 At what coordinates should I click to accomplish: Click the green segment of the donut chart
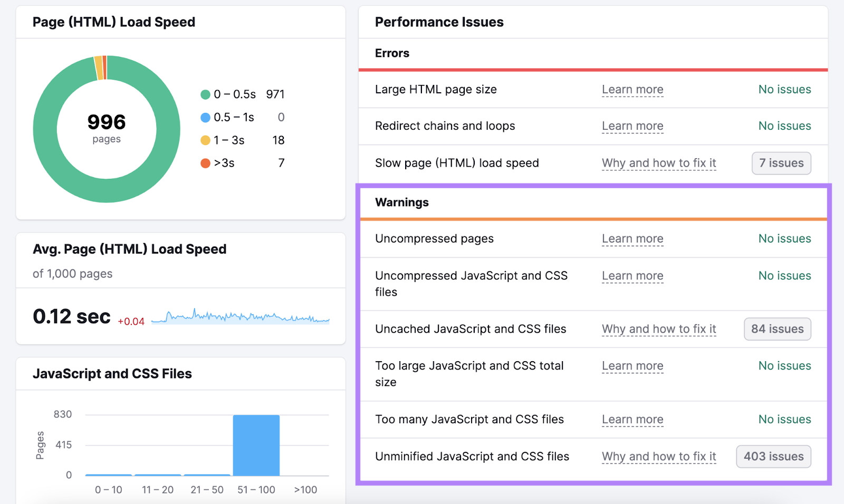(x=107, y=190)
